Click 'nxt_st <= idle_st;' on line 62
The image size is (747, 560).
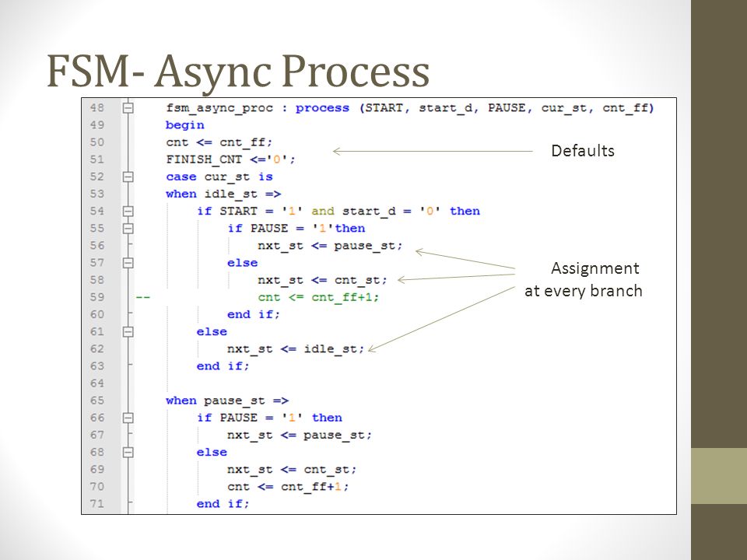tap(296, 349)
